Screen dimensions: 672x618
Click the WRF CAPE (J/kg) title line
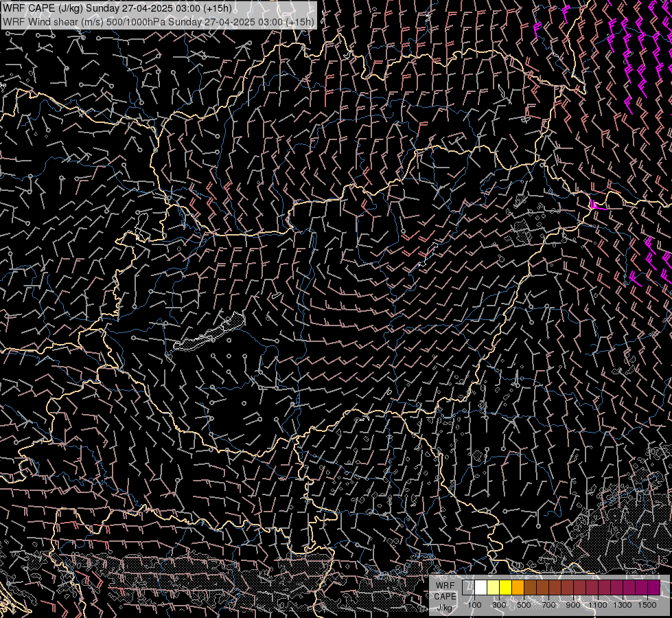point(117,8)
